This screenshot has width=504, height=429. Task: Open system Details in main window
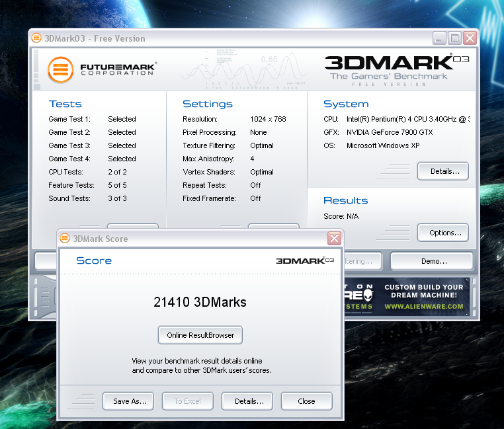(x=443, y=171)
